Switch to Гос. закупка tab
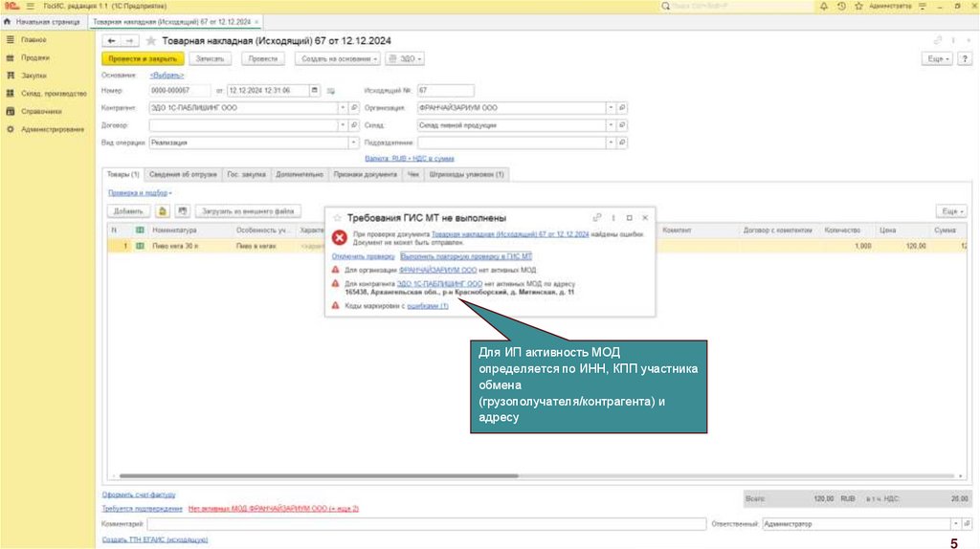 click(x=246, y=174)
